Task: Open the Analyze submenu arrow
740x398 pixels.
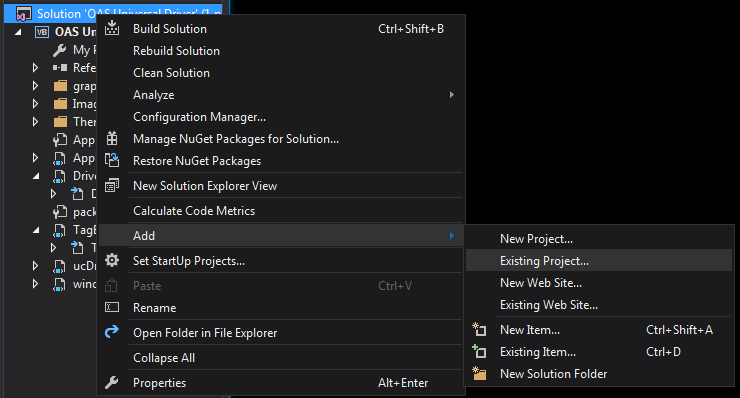Action: coord(452,94)
